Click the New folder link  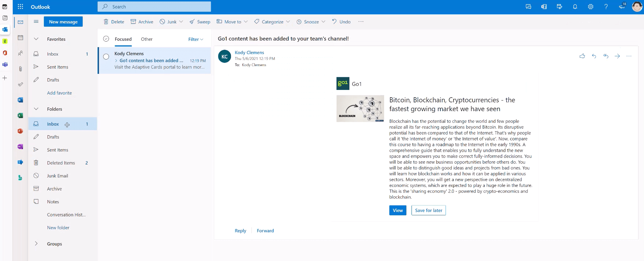[x=58, y=227]
